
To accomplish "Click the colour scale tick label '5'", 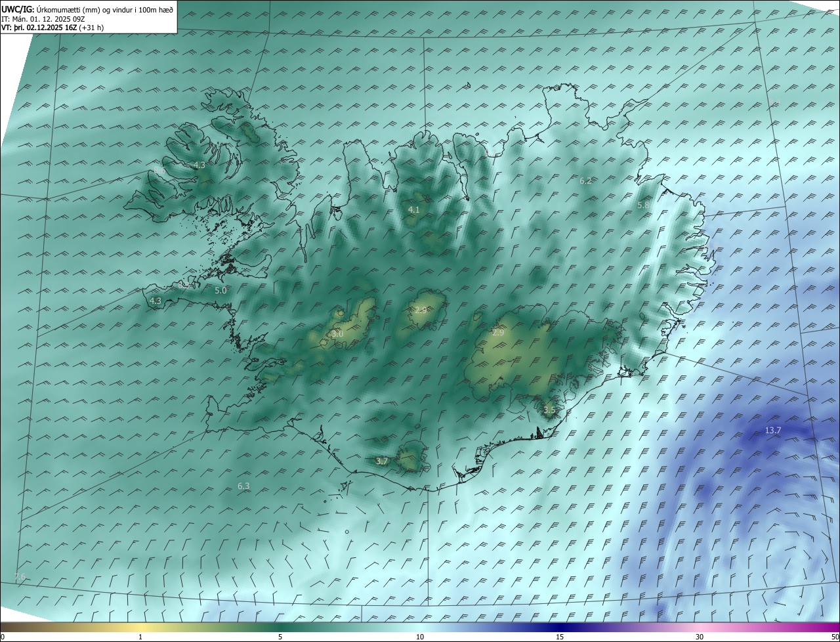I will (x=280, y=637).
